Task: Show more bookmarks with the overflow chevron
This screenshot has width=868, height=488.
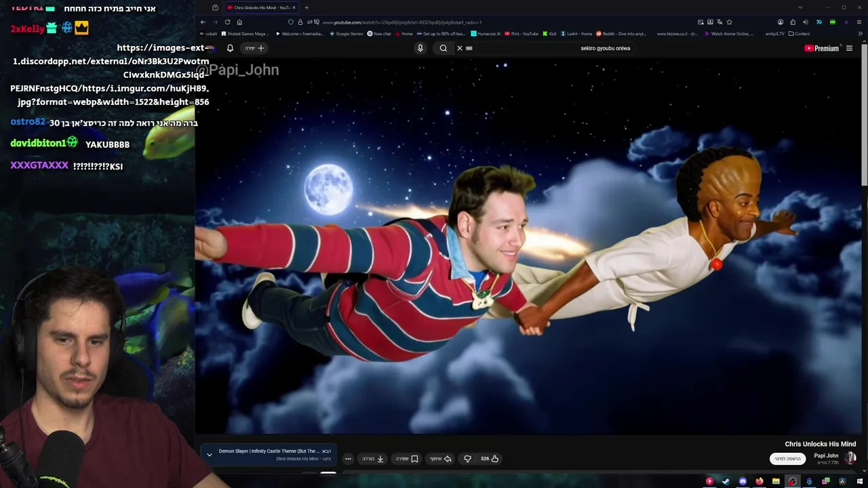Action: coord(860,34)
